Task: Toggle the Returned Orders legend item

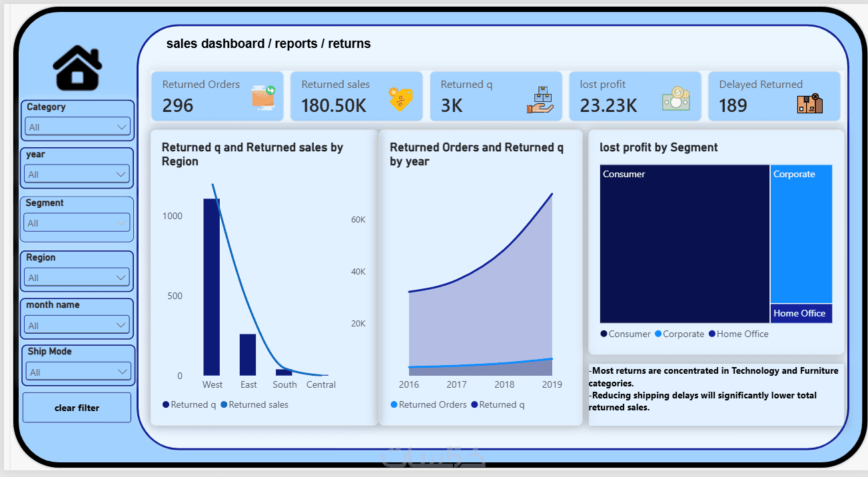Action: [x=429, y=404]
